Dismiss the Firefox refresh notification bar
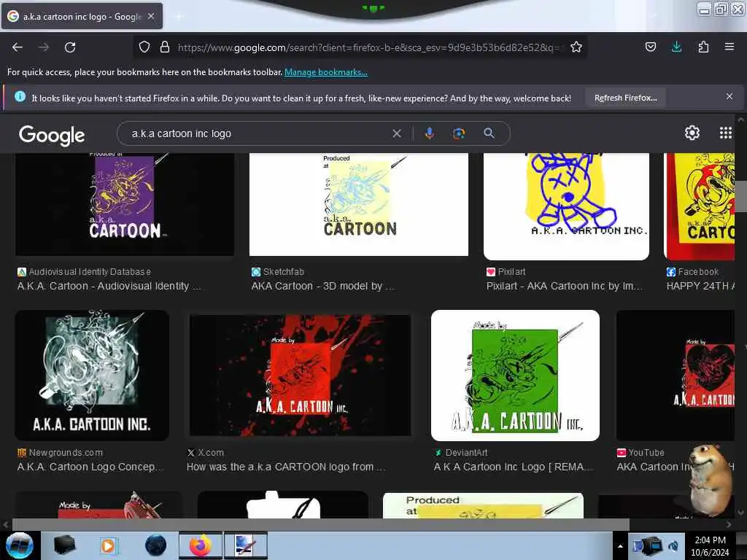The image size is (747, 560). [x=729, y=97]
